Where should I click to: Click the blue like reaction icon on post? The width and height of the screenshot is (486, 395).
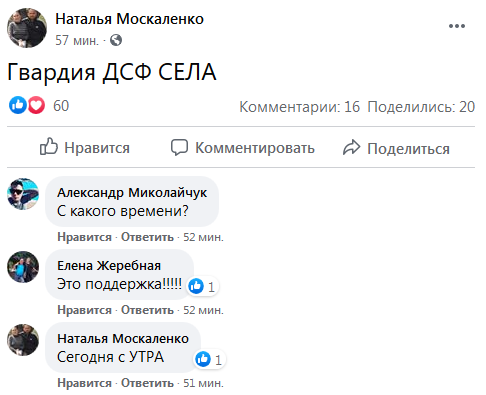pyautogui.click(x=18, y=105)
